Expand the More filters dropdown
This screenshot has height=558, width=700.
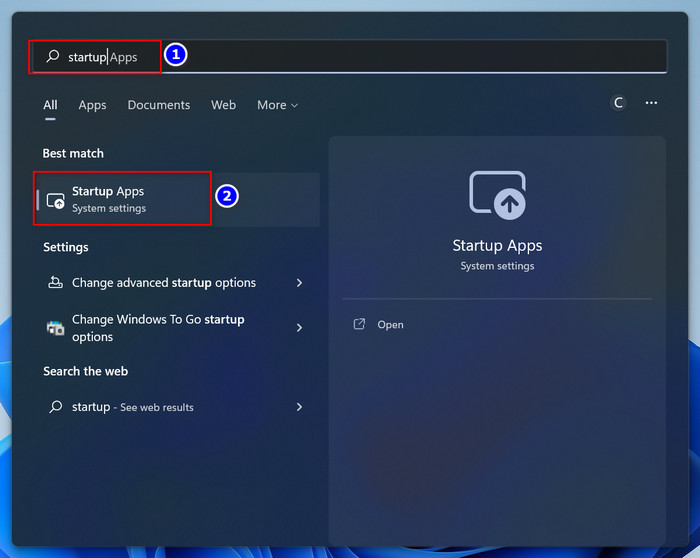[277, 105]
